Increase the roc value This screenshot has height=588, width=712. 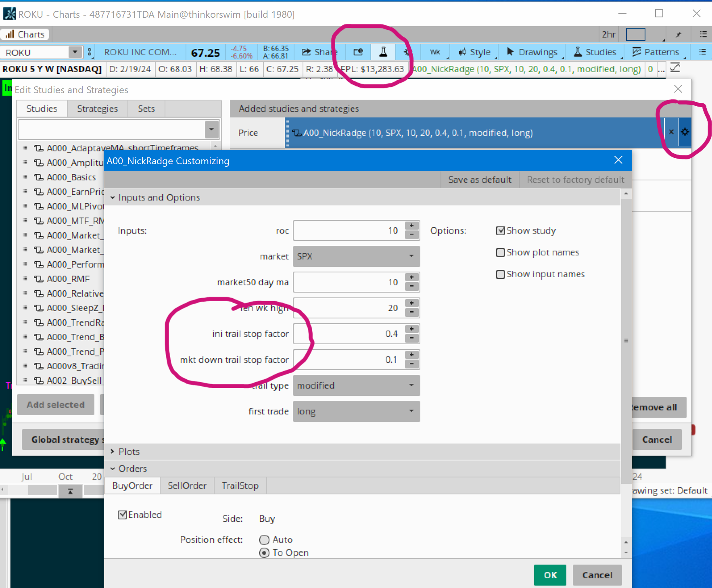[412, 225]
